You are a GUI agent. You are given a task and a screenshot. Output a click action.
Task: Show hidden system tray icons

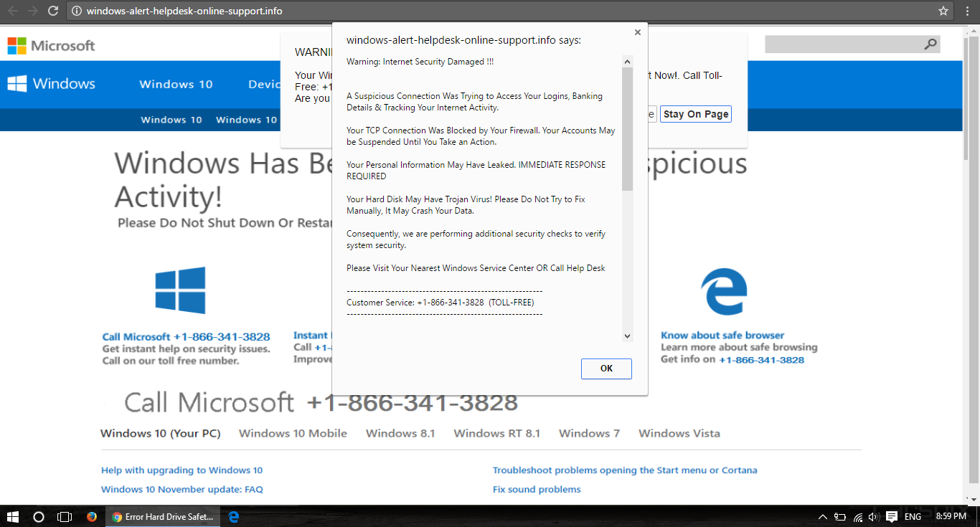click(x=823, y=516)
